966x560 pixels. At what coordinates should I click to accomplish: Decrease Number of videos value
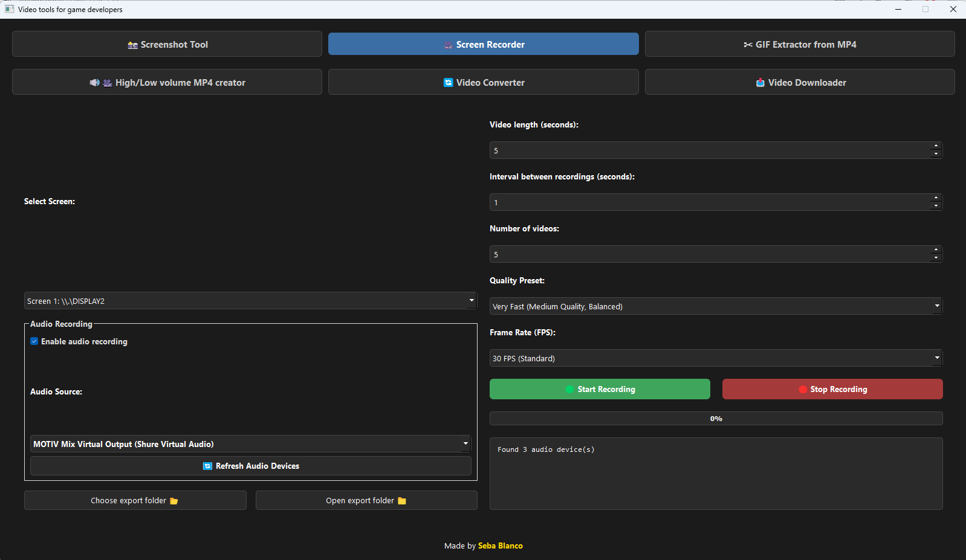[x=936, y=258]
